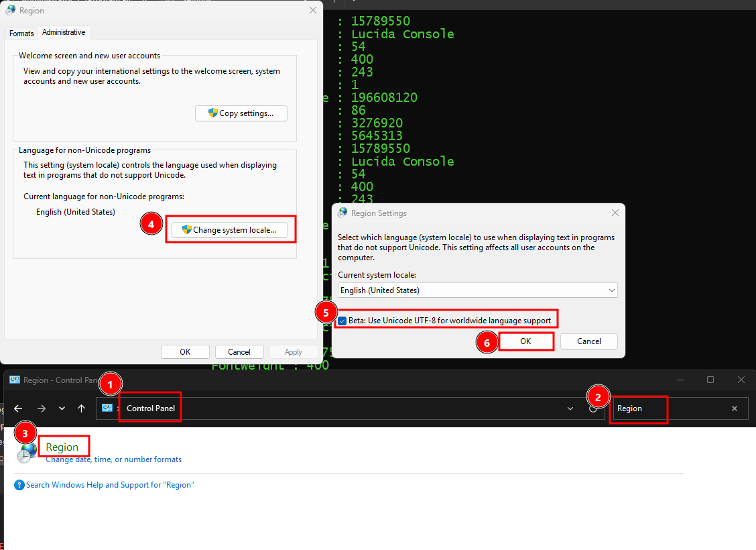Screen dimensions: 756x550
Task: Confirm with OK in Region Settings dialog
Action: (525, 341)
